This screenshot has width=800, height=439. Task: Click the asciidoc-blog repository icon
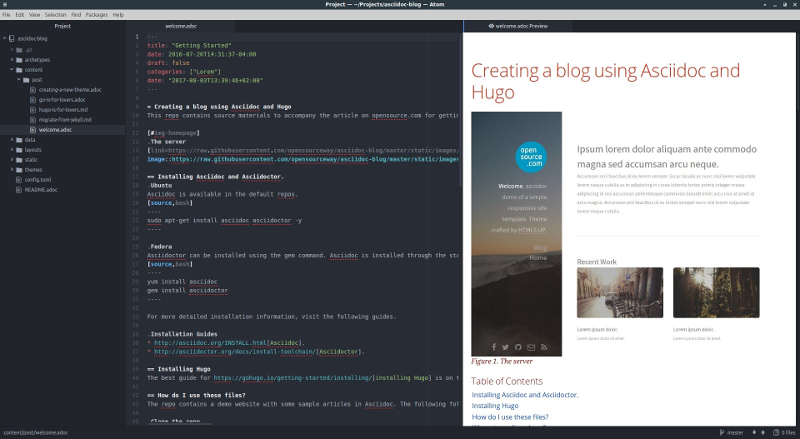click(x=12, y=38)
